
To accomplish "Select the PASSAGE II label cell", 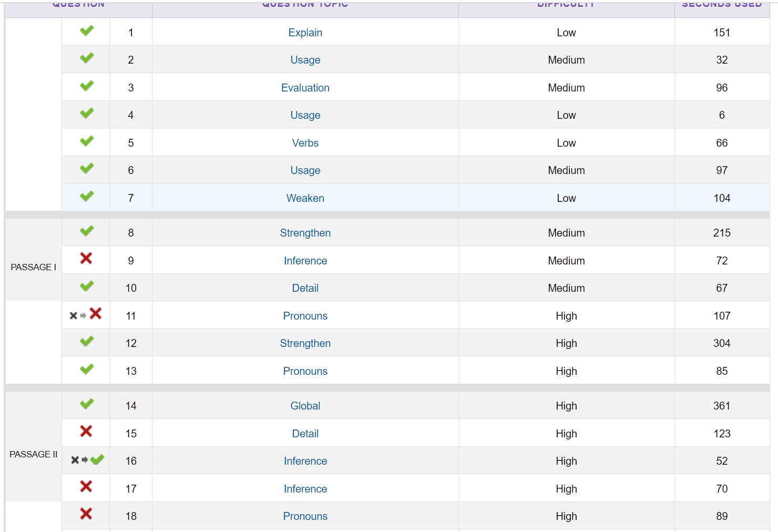I will (34, 454).
